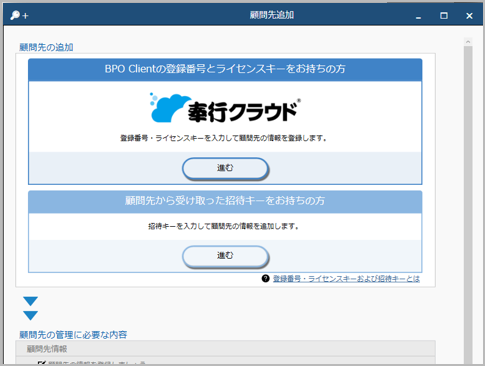Close the 顧問先追加 window
The height and width of the screenshot is (366, 485).
coord(469,16)
